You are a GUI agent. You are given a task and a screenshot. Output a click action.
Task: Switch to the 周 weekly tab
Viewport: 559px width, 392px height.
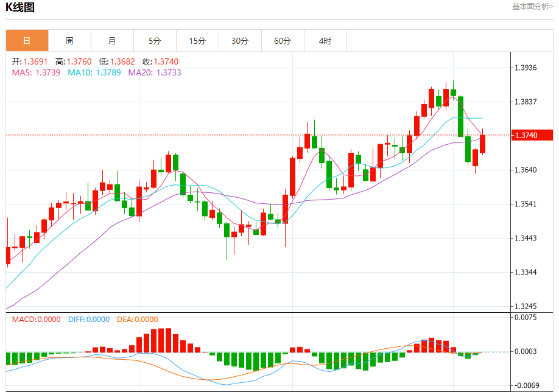pos(69,41)
